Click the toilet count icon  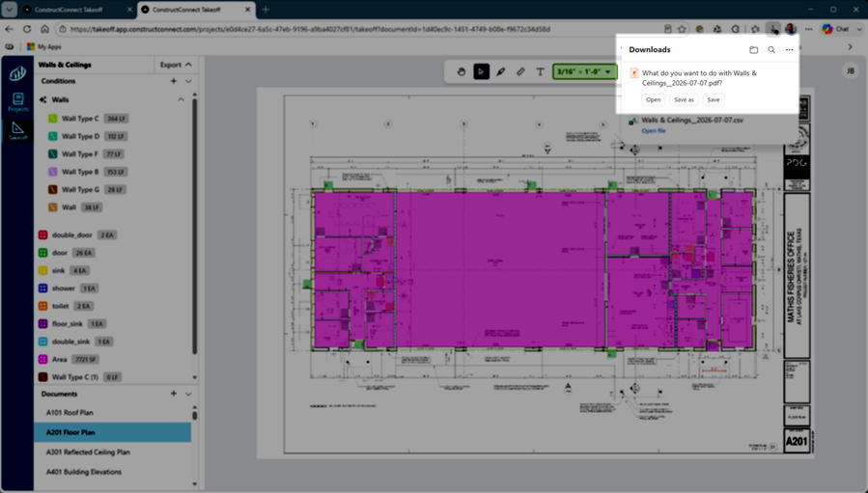click(x=42, y=306)
